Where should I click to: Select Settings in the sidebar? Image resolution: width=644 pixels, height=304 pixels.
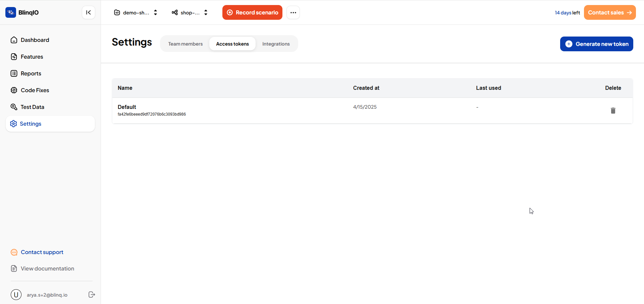pyautogui.click(x=31, y=124)
